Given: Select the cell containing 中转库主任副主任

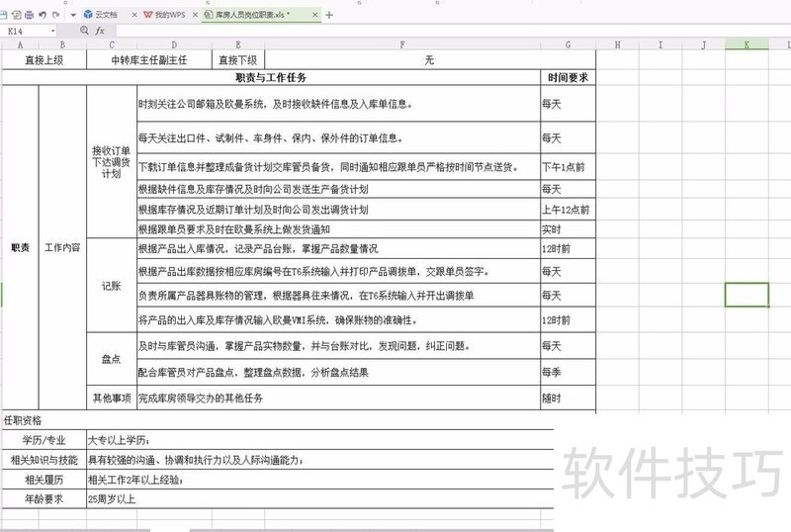Looking at the screenshot, I should pos(148,60).
